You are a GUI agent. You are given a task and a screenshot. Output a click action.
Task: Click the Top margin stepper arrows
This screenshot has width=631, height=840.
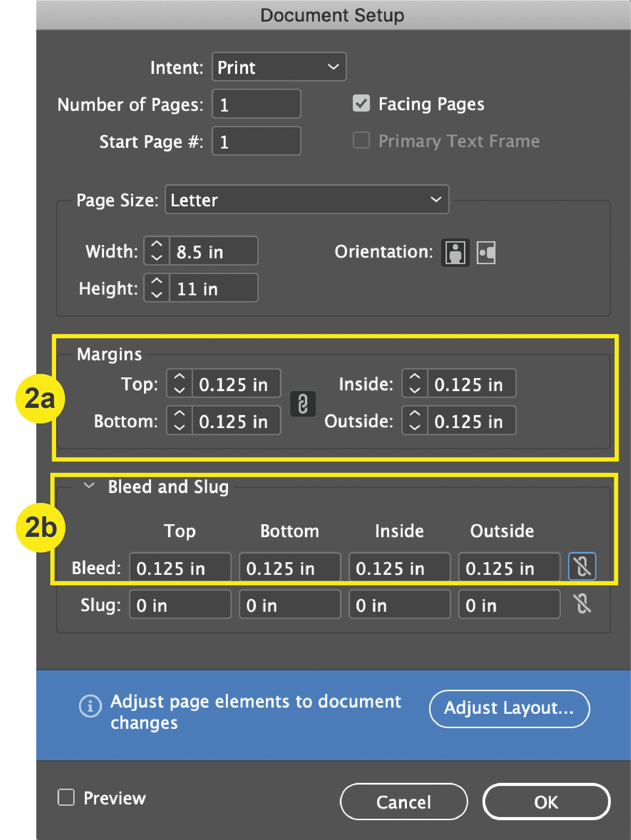[179, 383]
